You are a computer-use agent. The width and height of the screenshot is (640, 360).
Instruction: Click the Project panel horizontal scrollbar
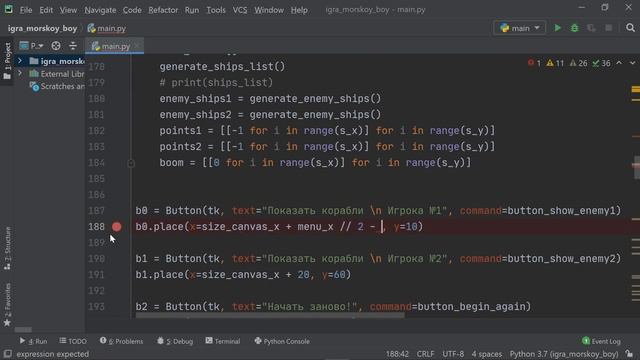[23, 329]
